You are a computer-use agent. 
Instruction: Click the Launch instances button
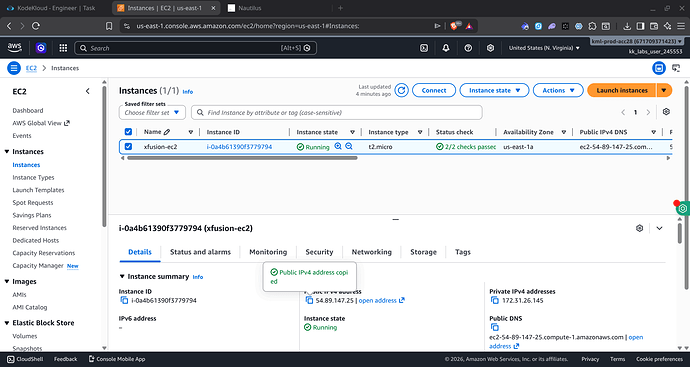[x=622, y=90]
